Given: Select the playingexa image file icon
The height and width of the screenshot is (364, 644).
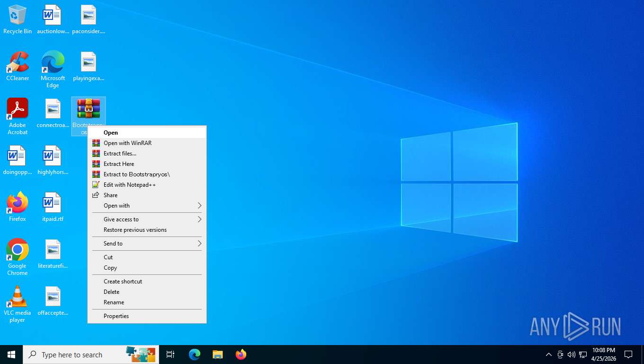Looking at the screenshot, I should pos(89,66).
